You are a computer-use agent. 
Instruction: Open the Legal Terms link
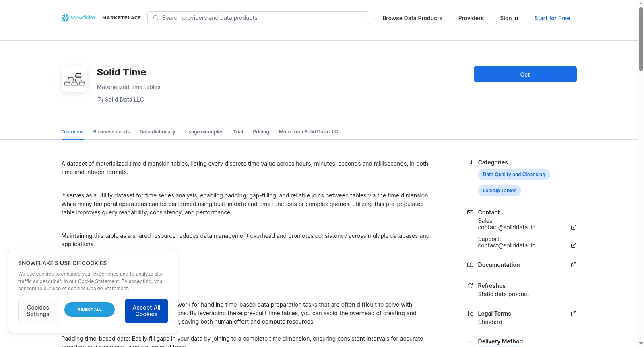click(494, 314)
